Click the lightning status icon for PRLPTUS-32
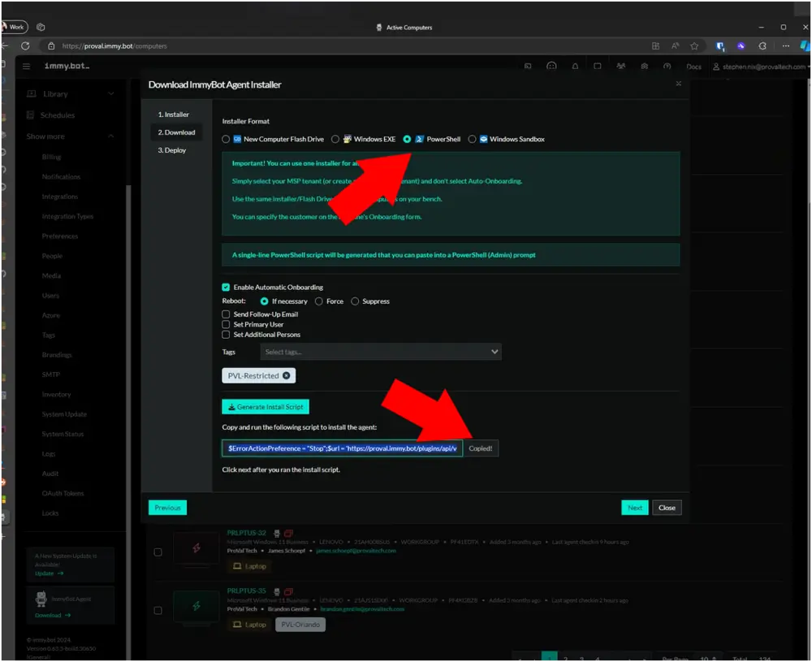 coord(197,548)
